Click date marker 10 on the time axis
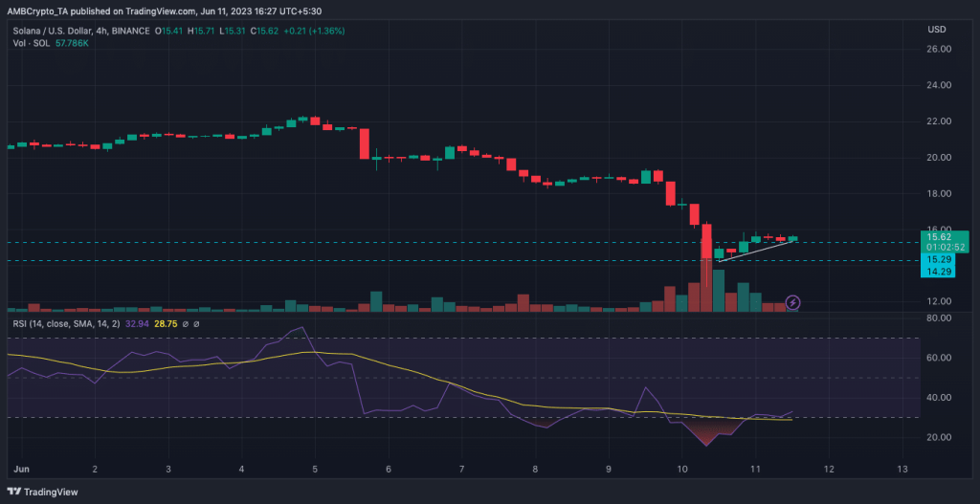Image resolution: width=980 pixels, height=504 pixels. click(x=681, y=469)
